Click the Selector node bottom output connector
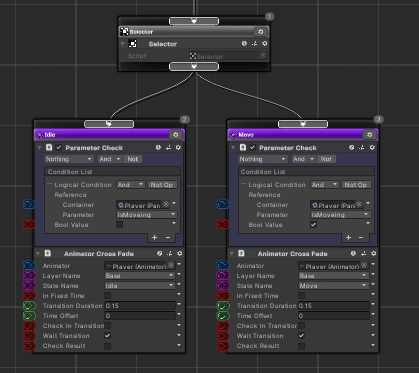The height and width of the screenshot is (373, 419). pos(194,66)
